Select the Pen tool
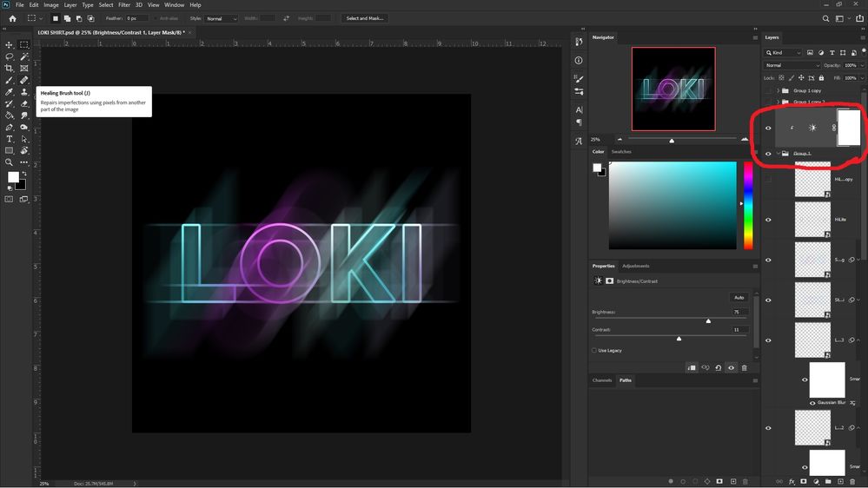The height and width of the screenshot is (488, 868). tap(9, 128)
